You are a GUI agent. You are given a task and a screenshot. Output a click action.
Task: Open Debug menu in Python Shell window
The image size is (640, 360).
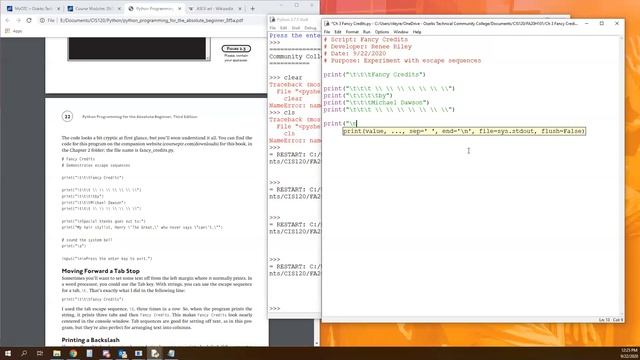coord(310,28)
